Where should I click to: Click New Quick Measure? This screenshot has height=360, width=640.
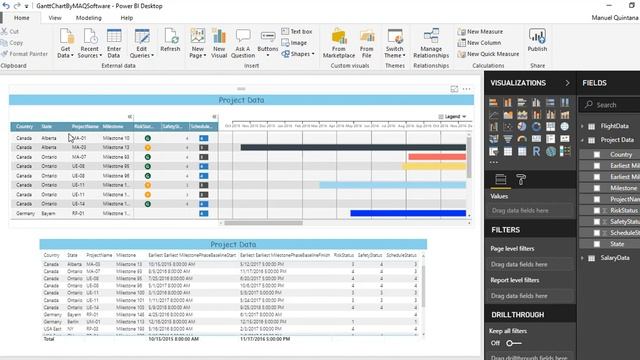(x=489, y=54)
